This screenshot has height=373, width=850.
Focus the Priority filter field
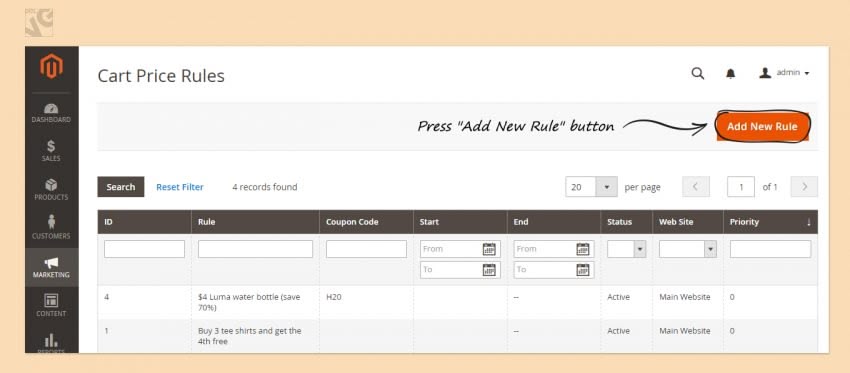tap(770, 249)
